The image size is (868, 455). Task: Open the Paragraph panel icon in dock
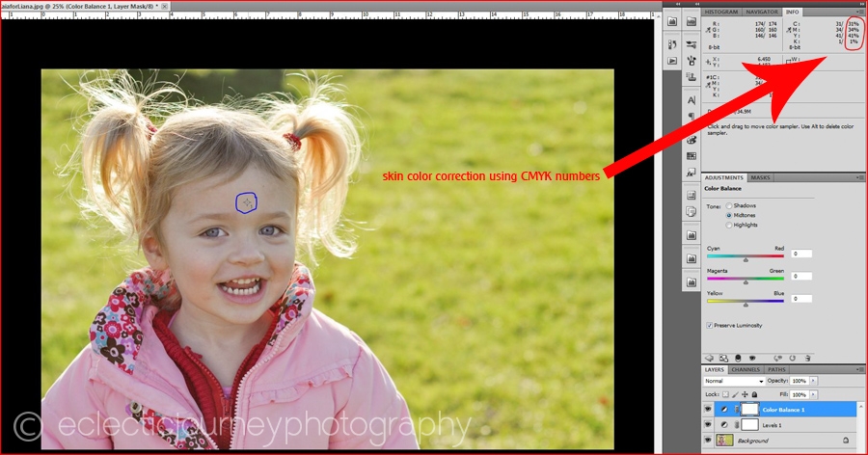[x=692, y=118]
